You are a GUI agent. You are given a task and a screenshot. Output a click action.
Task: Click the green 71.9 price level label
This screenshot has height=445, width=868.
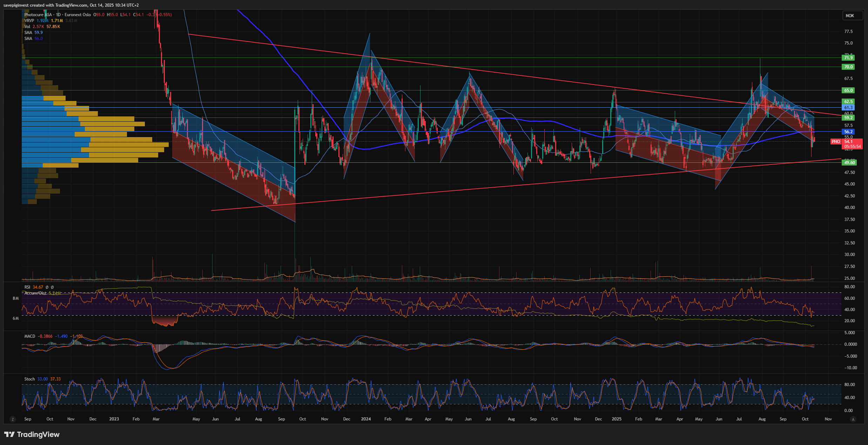(x=848, y=58)
